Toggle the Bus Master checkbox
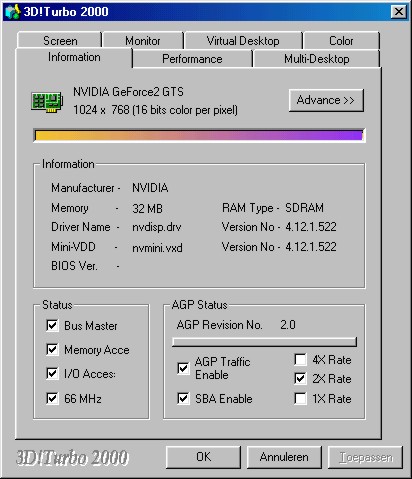 click(x=52, y=325)
